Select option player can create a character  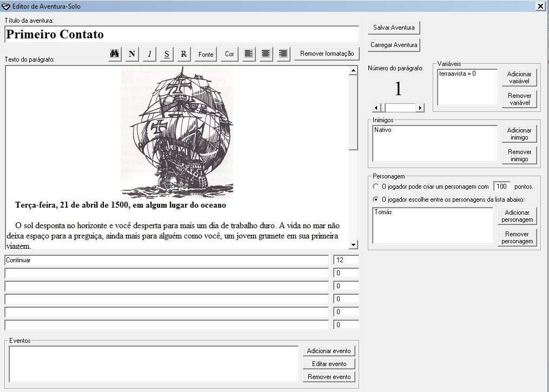click(x=376, y=187)
